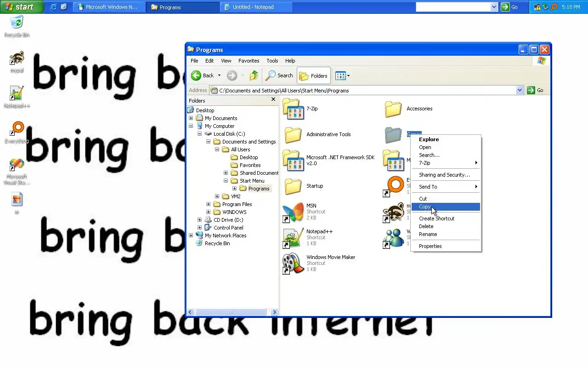This screenshot has height=368, width=588.
Task: Click the orange magnifier system tray icon
Action: (554, 7)
